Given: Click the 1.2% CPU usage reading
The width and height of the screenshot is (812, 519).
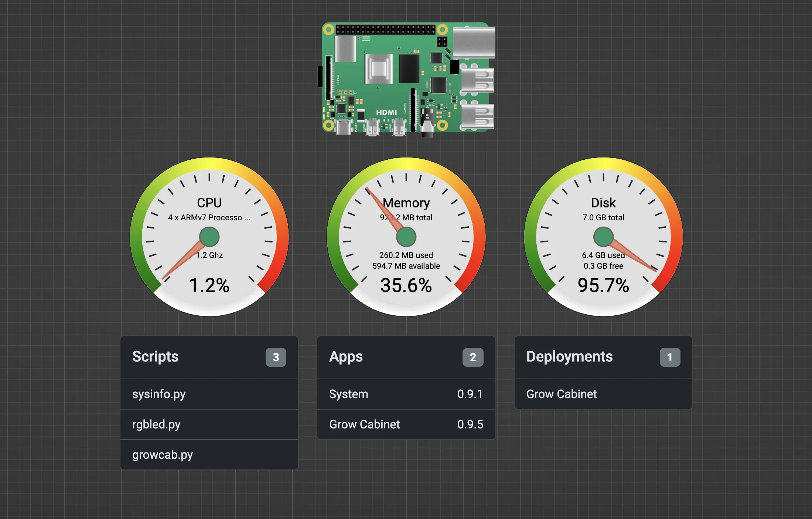Looking at the screenshot, I should point(209,285).
